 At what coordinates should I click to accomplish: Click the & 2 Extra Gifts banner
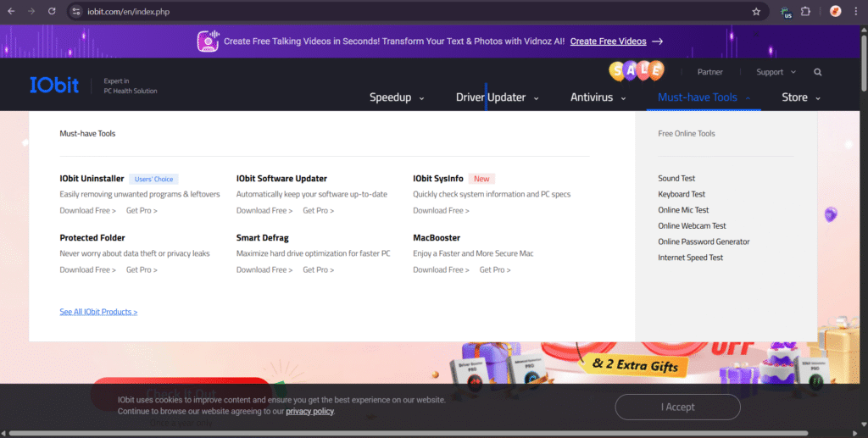click(634, 364)
